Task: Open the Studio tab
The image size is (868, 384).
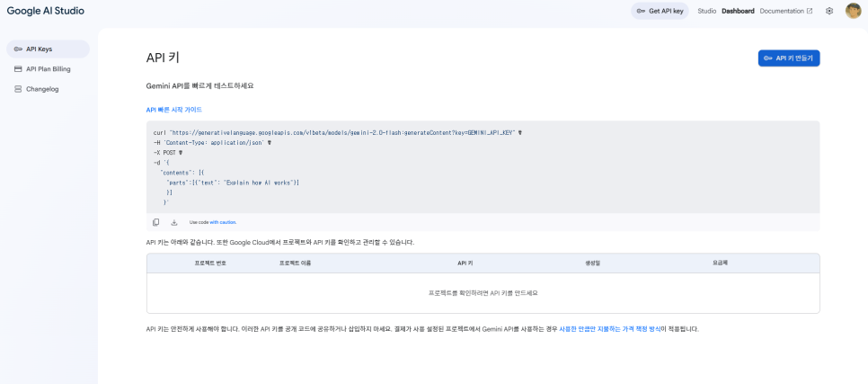Action: (707, 11)
